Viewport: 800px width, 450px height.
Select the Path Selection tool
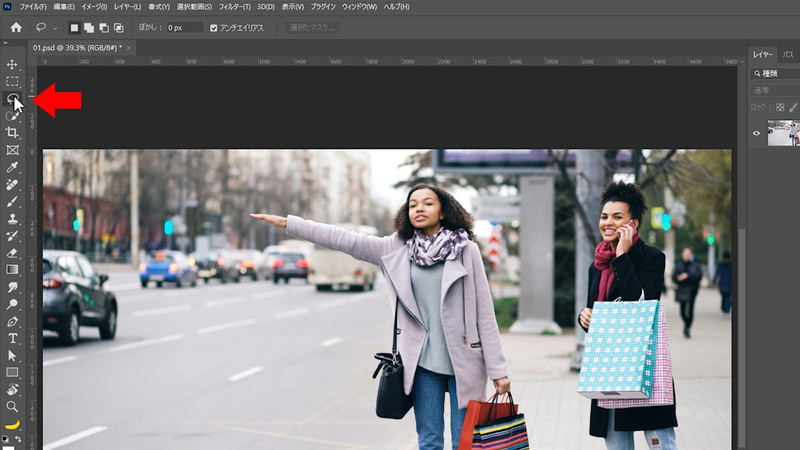(12, 356)
